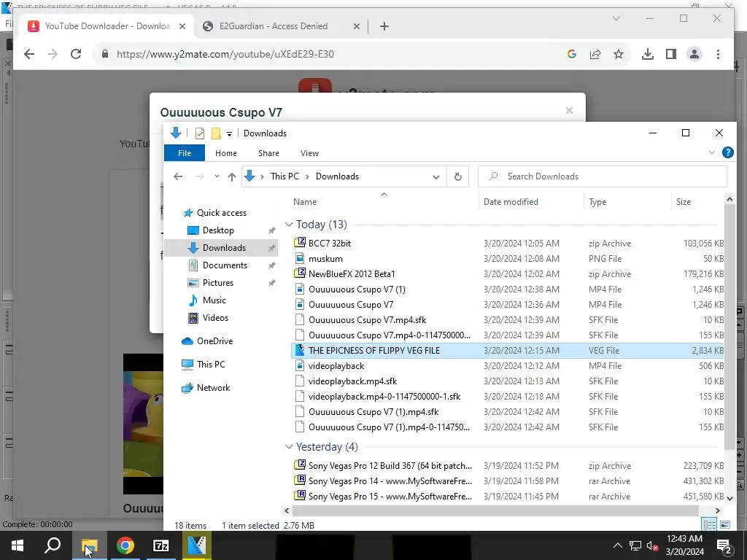Open the View ribbon tab
747x560 pixels.
coord(309,153)
